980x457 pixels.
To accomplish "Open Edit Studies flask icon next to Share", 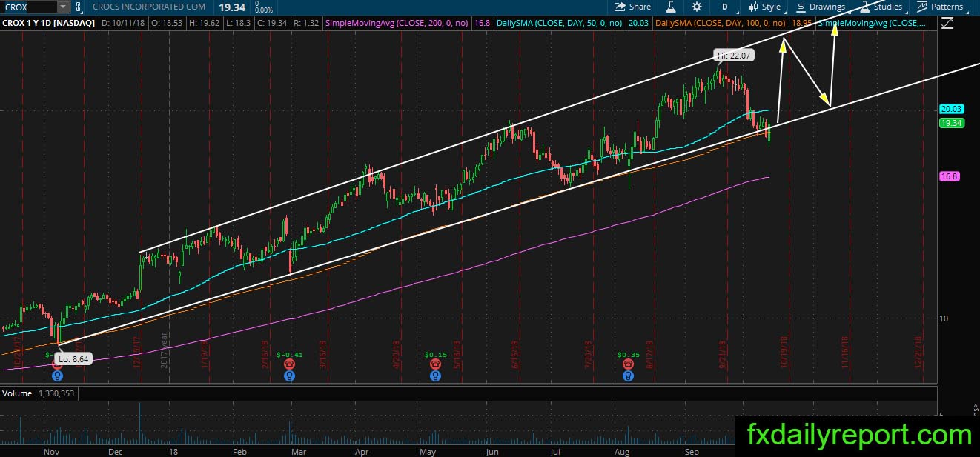I will [671, 7].
